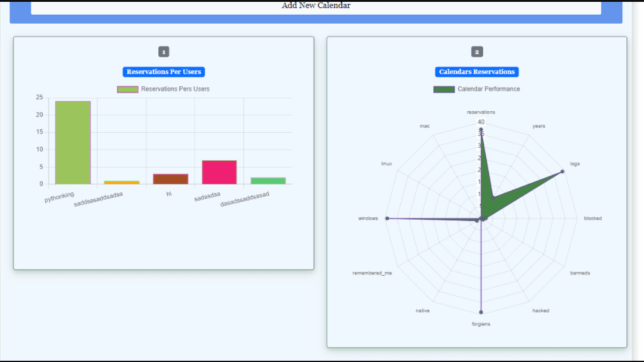Click the pythonking axis label
644x362 pixels.
[59, 197]
